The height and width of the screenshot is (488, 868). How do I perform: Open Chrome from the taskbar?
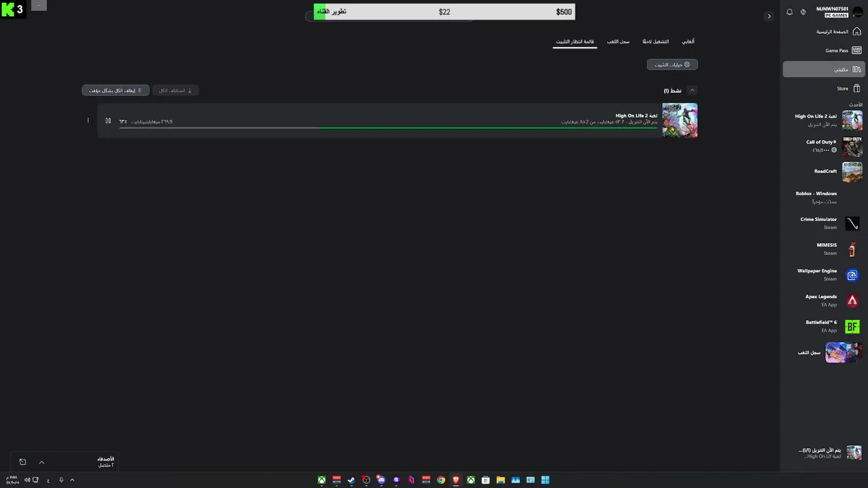point(441,480)
